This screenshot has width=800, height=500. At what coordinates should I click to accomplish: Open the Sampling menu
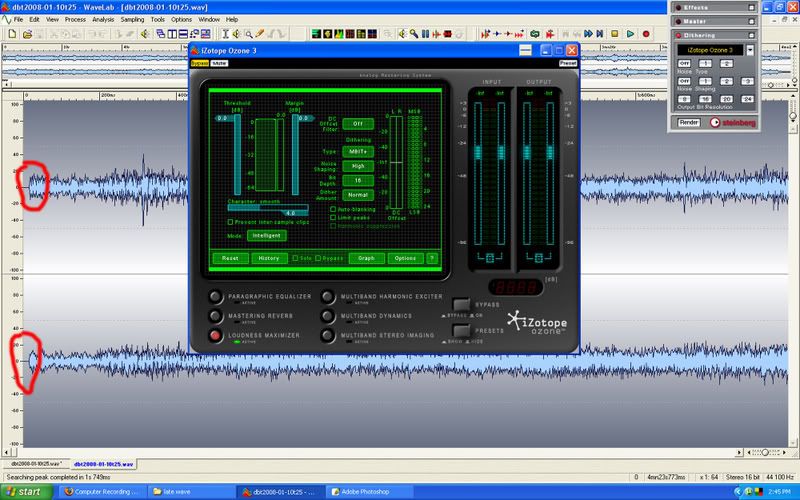(132, 19)
